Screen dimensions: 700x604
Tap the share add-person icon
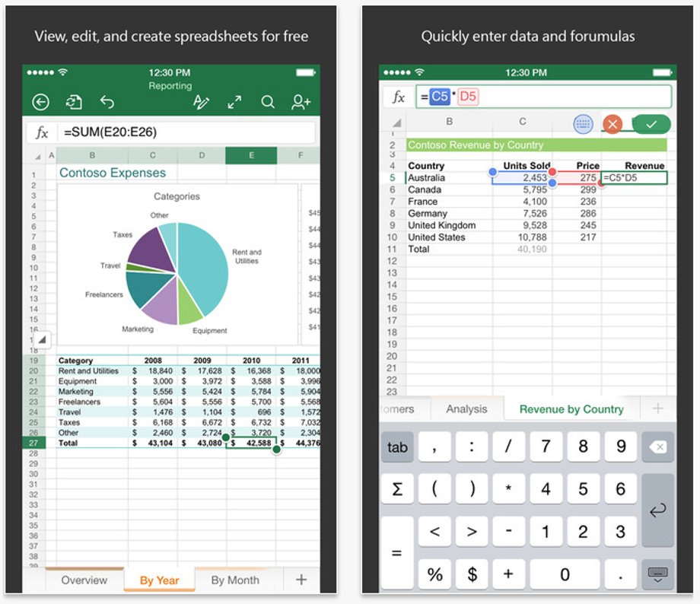[301, 102]
